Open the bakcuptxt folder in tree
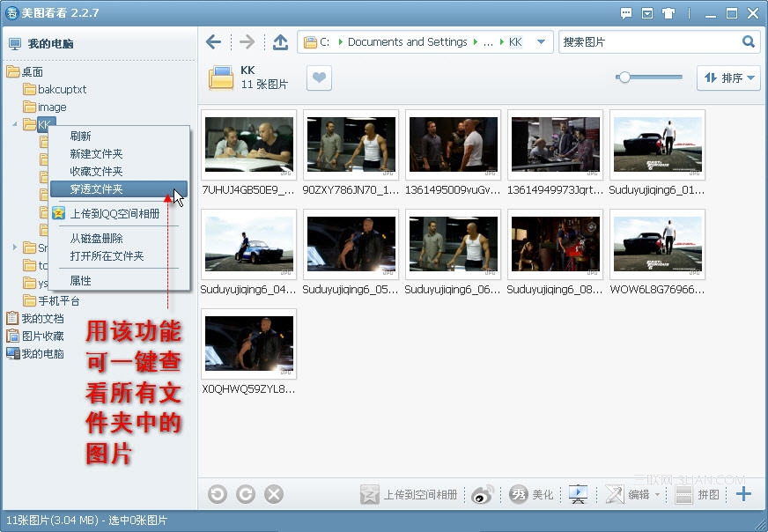This screenshot has width=768, height=532. tap(55, 90)
